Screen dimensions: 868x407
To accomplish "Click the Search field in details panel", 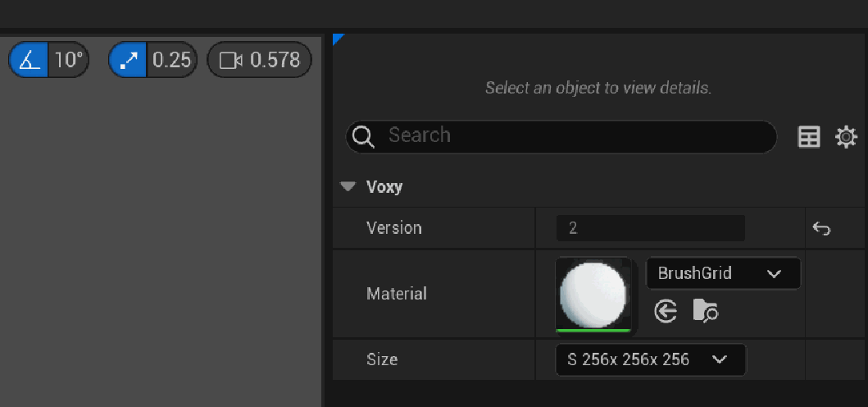I will (574, 135).
